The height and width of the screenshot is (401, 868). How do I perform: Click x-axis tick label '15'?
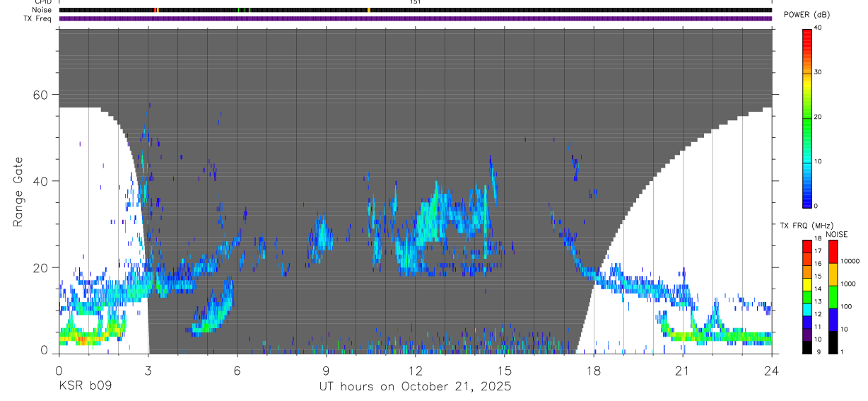click(x=505, y=371)
